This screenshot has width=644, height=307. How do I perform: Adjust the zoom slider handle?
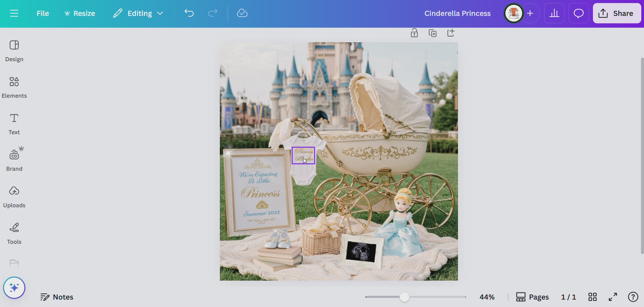tap(404, 297)
